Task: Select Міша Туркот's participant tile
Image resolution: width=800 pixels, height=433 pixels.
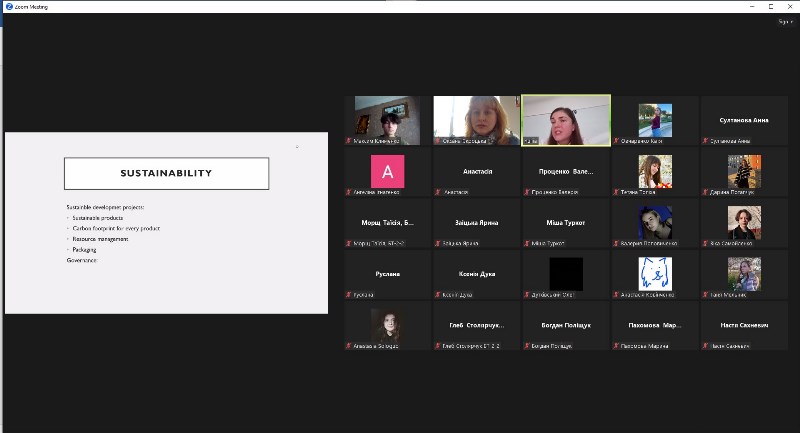Action: [566, 222]
